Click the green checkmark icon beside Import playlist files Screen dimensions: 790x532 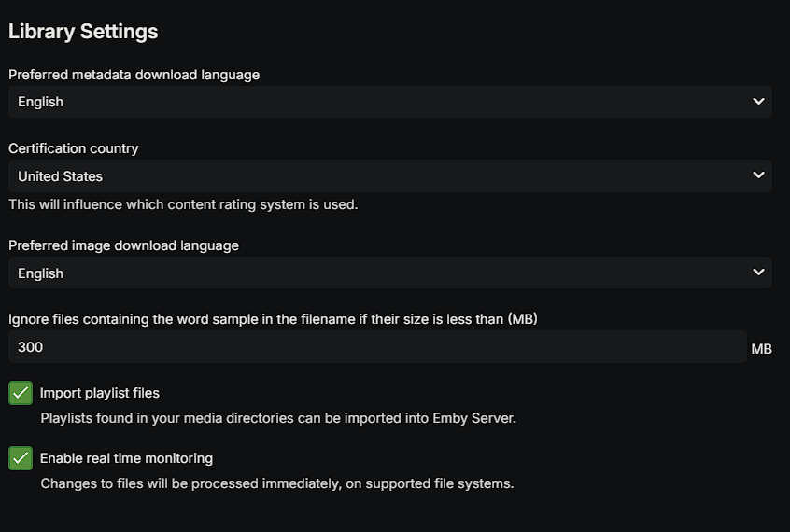click(21, 393)
